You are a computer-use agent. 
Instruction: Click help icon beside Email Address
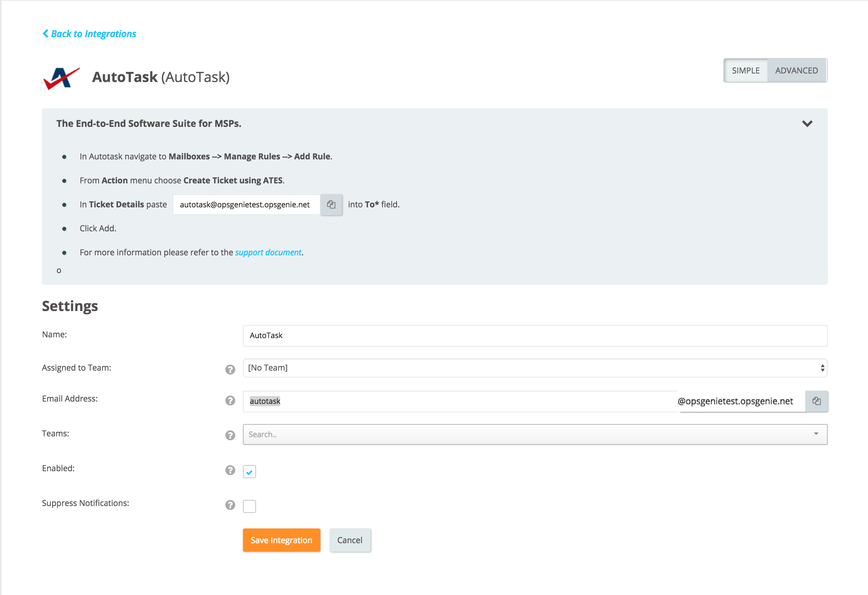[x=230, y=400]
